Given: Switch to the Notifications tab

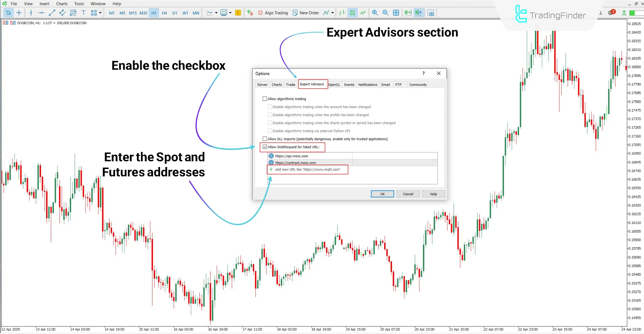Looking at the screenshot, I should coord(367,85).
